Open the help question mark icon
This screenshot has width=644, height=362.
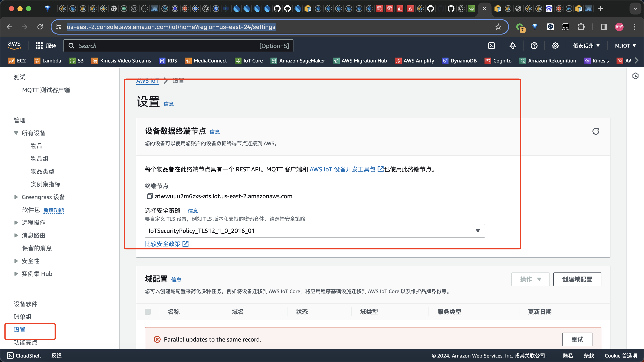[x=534, y=46]
